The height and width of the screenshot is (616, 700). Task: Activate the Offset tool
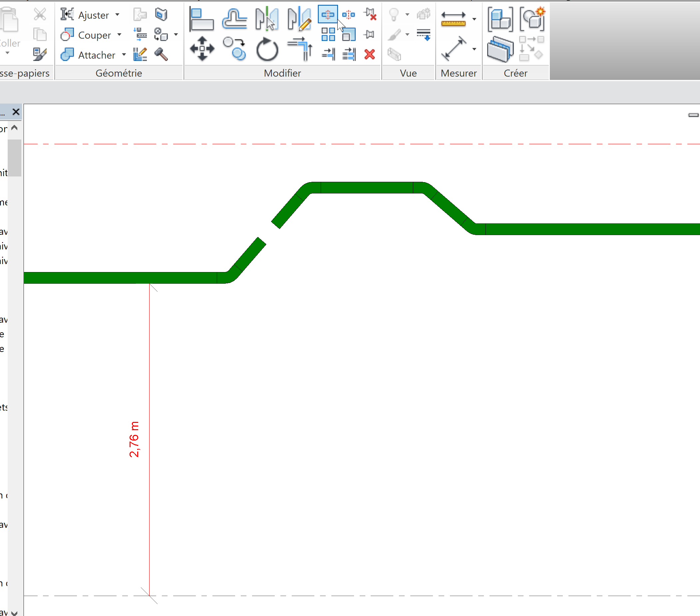click(234, 20)
